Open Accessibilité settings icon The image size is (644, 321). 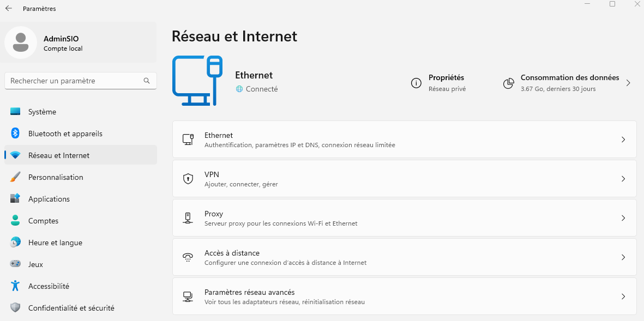click(16, 286)
